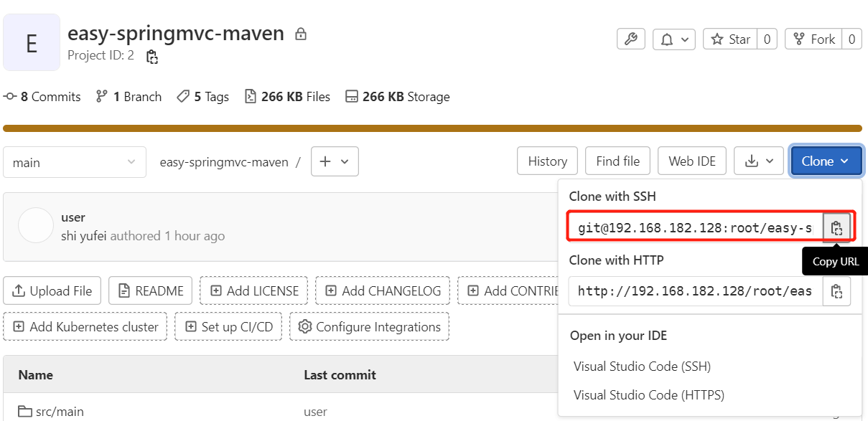Launch the Web IDE
This screenshot has height=421, width=868.
coord(692,161)
